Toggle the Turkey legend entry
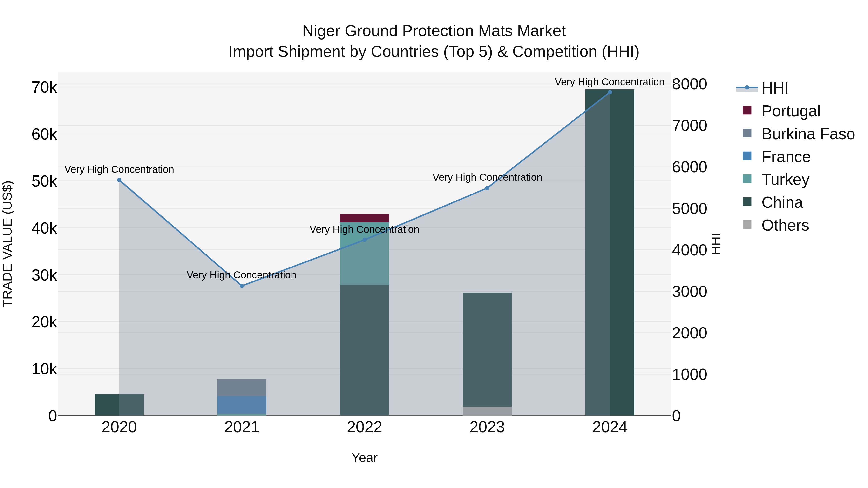Screen dimensions: 868x488 tap(775, 180)
